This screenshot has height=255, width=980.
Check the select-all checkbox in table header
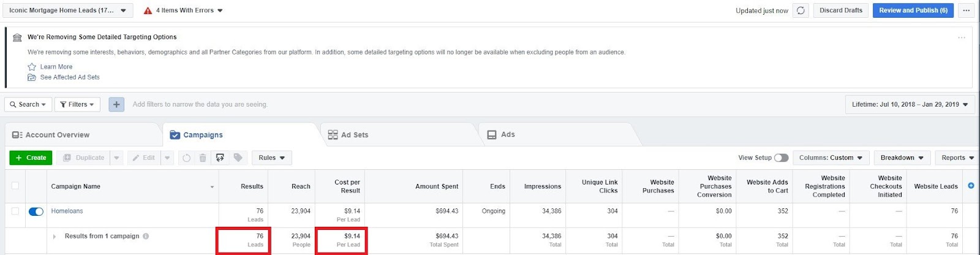[x=15, y=186]
